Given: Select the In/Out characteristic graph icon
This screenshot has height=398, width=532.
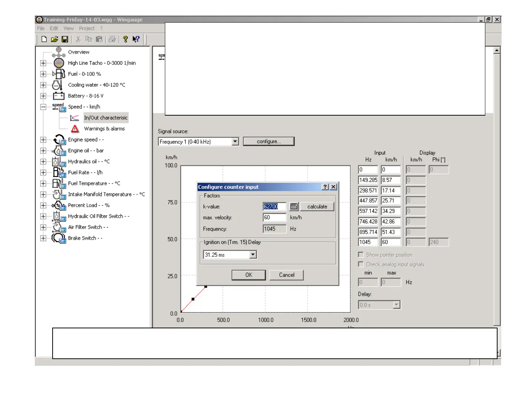Looking at the screenshot, I should coord(75,118).
